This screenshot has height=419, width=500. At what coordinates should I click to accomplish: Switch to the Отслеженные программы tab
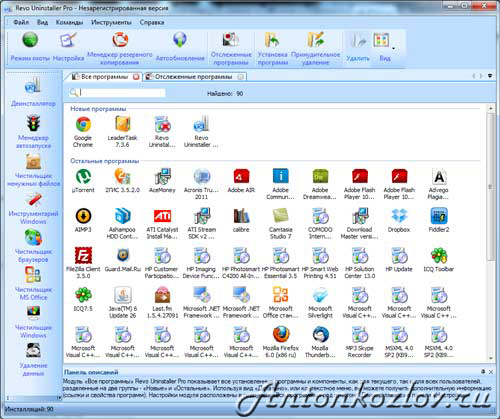(194, 77)
